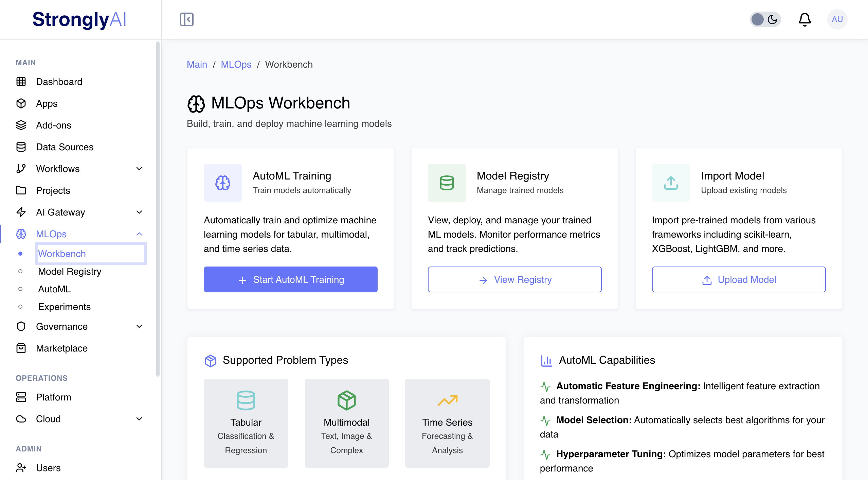Collapse the sidebar using the panel icon

click(186, 19)
